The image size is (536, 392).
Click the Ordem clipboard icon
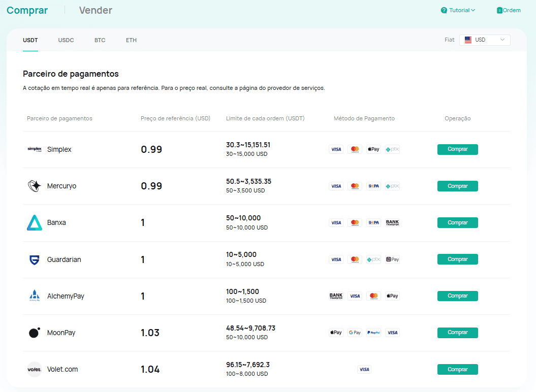tap(499, 10)
